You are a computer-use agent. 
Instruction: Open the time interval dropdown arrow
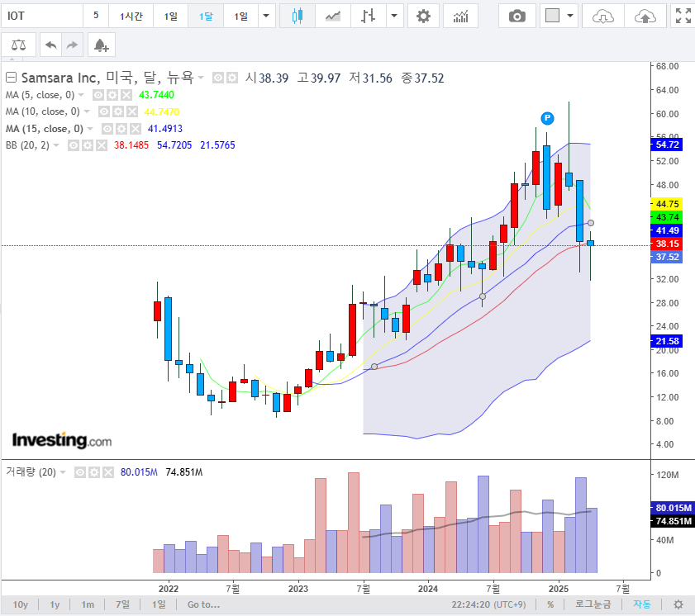click(x=266, y=17)
